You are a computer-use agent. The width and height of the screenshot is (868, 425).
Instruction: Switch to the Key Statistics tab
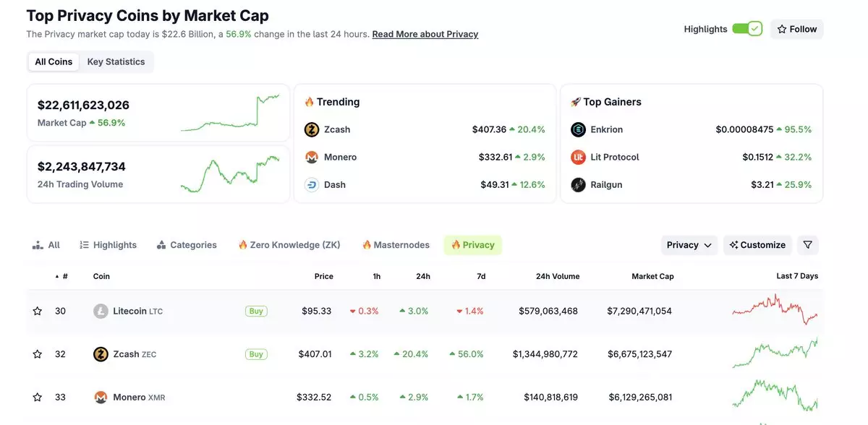(116, 61)
